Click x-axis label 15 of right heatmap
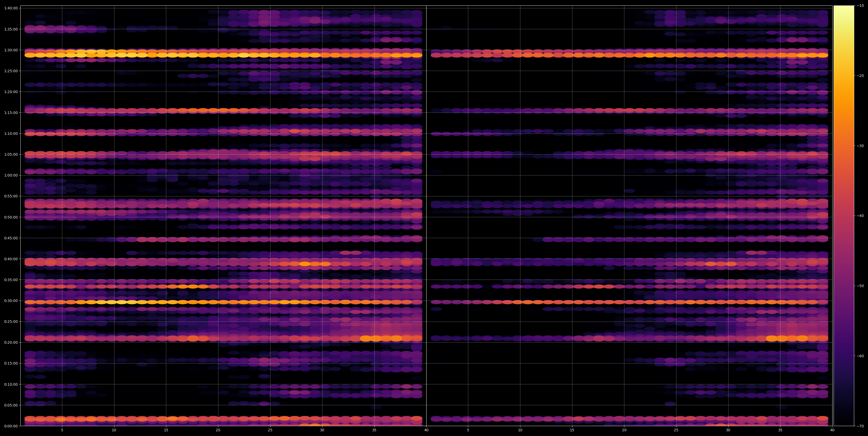 tap(572, 430)
